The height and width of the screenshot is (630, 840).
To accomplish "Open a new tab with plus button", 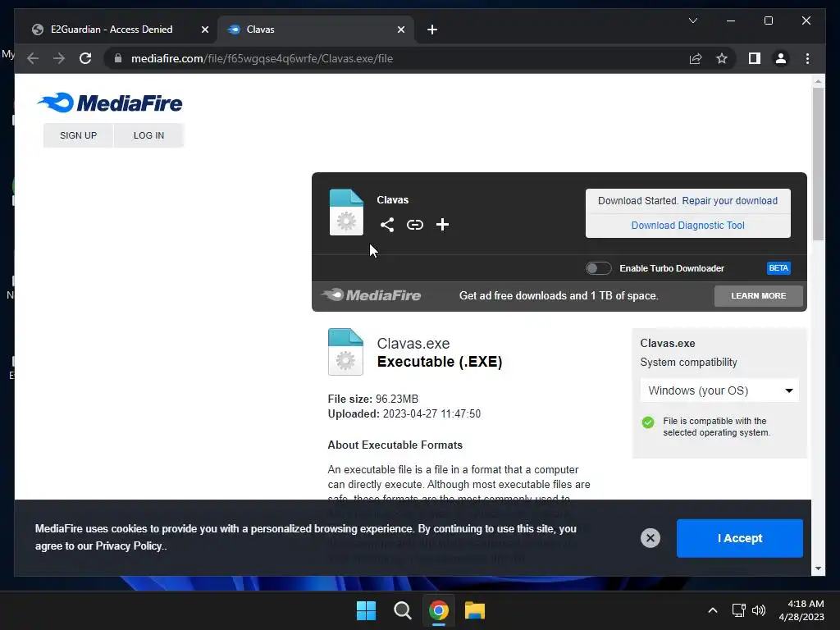I will click(x=432, y=30).
